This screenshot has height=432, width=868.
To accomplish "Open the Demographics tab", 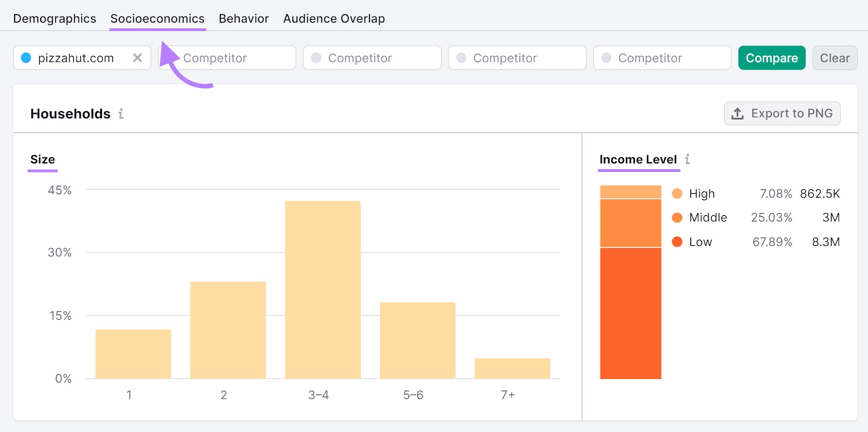I will [x=55, y=18].
